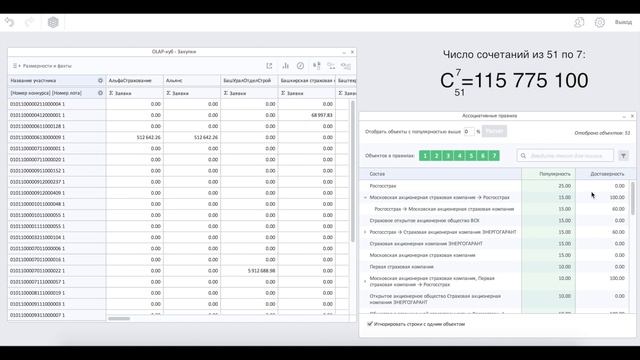The height and width of the screenshot is (360, 640).
Task: Click the undo arrow in the top bar
Action: point(9,22)
